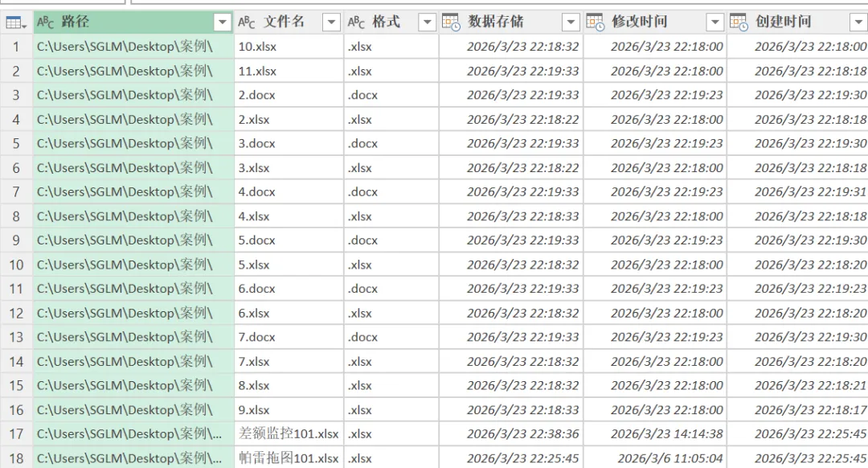Select row number 14
The width and height of the screenshot is (868, 468).
click(16, 362)
